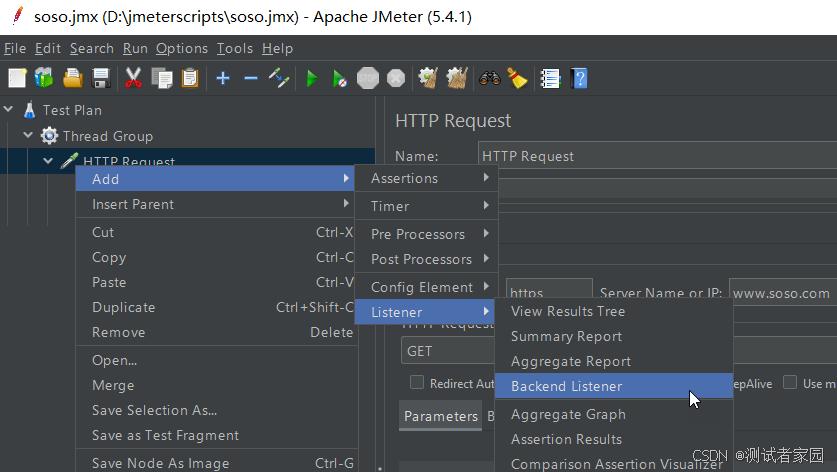
Task: Click the Shutdown test icon
Action: point(396,78)
